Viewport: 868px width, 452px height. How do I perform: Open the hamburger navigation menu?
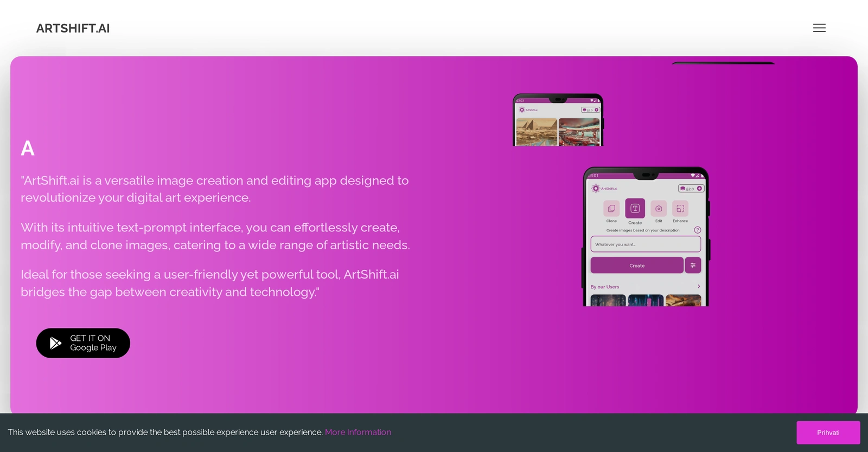tap(819, 28)
